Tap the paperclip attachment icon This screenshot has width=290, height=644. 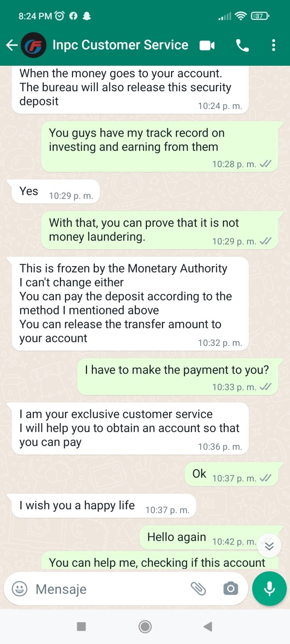tap(198, 588)
